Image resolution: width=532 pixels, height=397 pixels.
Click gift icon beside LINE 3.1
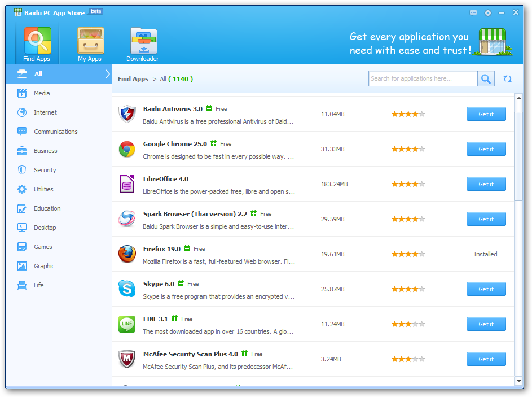pos(174,318)
